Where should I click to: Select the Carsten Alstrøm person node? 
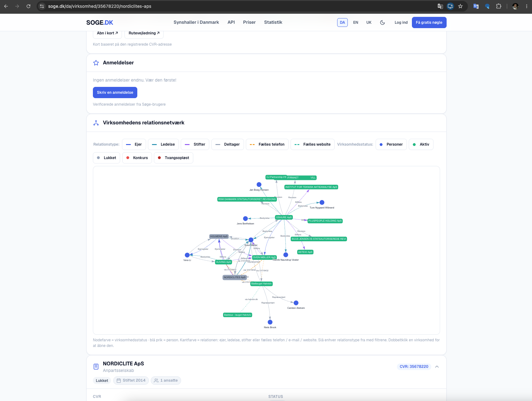pyautogui.click(x=296, y=303)
